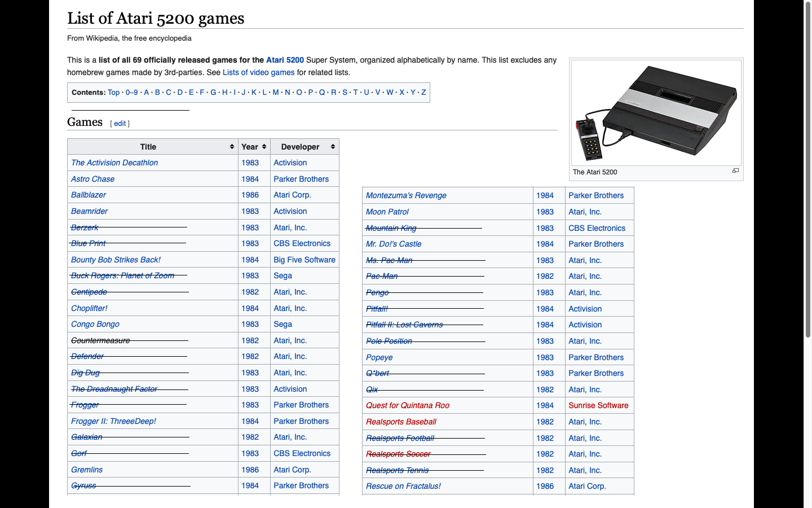Open Sega link in Congo Bongo row
The width and height of the screenshot is (812, 508).
point(283,324)
